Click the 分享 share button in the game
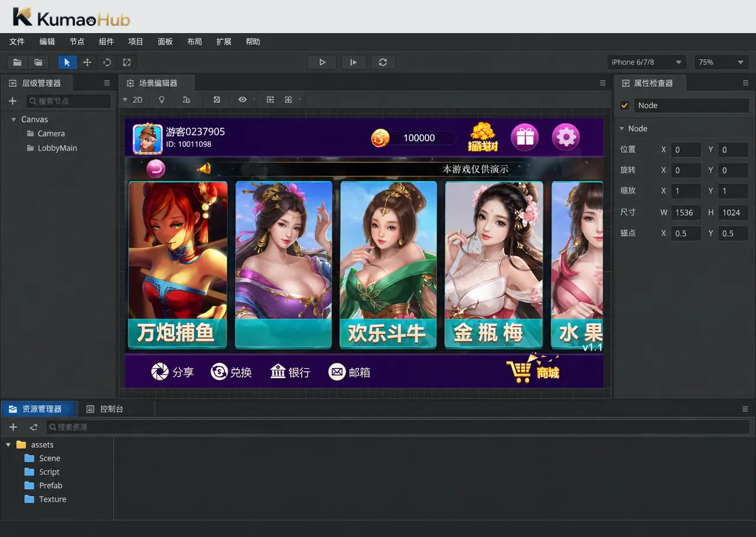The height and width of the screenshot is (537, 756). point(172,372)
